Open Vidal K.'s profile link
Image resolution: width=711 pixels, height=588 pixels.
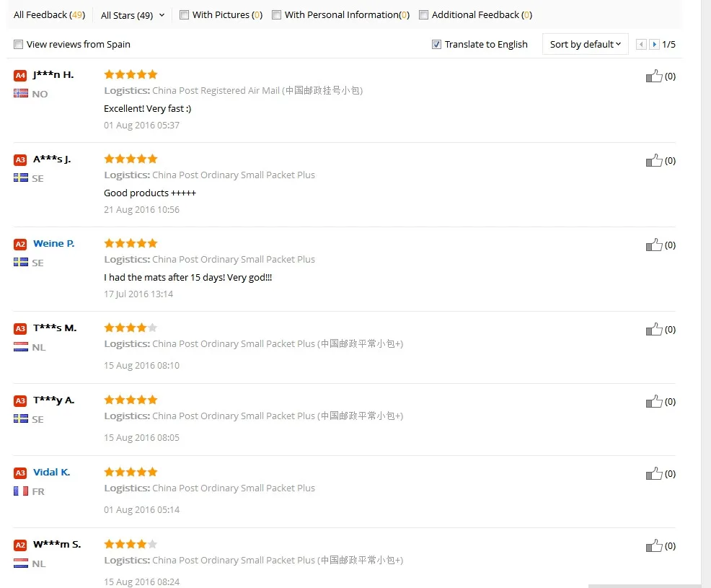click(x=51, y=473)
